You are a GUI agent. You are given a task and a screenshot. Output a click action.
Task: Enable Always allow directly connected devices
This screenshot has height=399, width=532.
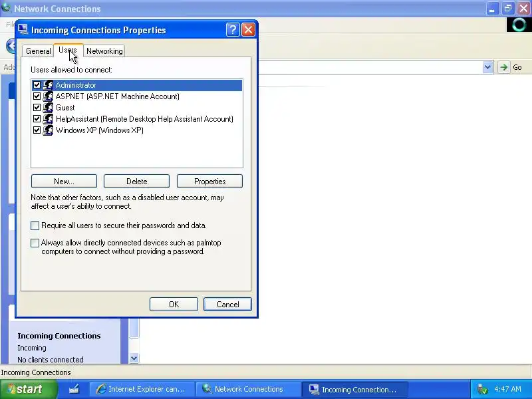(35, 243)
